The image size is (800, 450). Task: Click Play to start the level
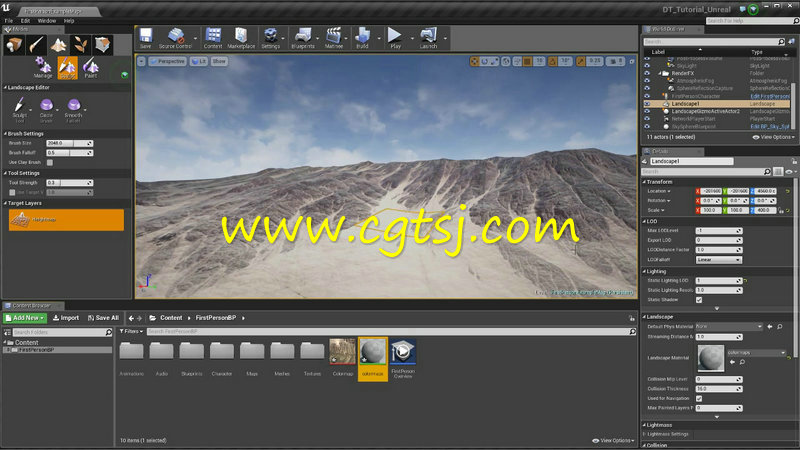(395, 38)
